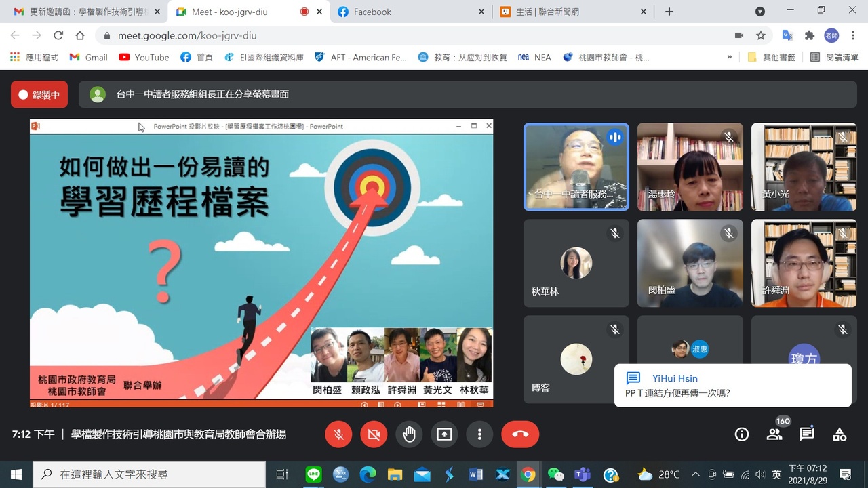The height and width of the screenshot is (488, 868).
Task: Expand the hidden bookmarks chevron
Action: pyautogui.click(x=730, y=58)
